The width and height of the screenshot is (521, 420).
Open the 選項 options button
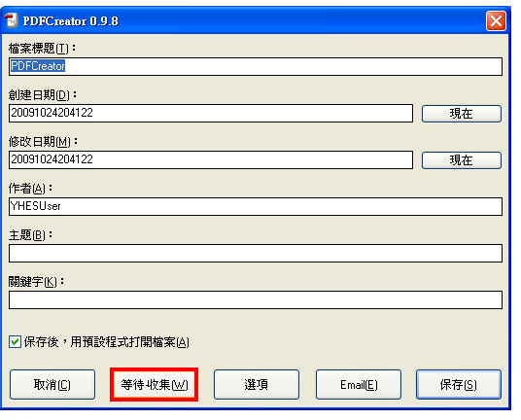click(x=257, y=384)
